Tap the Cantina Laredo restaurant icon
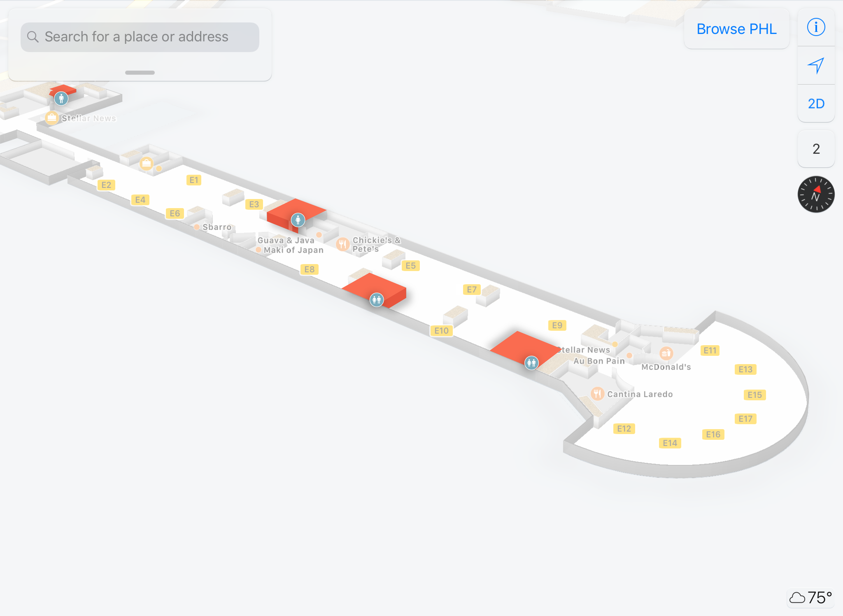 pos(597,394)
